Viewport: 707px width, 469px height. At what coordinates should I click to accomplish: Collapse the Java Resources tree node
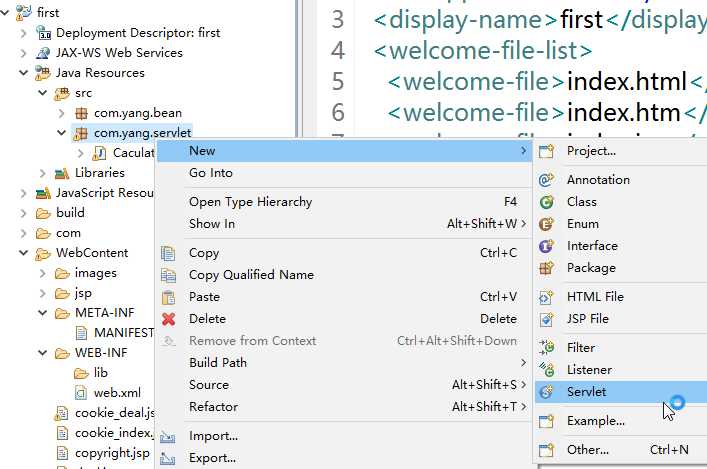pyautogui.click(x=23, y=73)
